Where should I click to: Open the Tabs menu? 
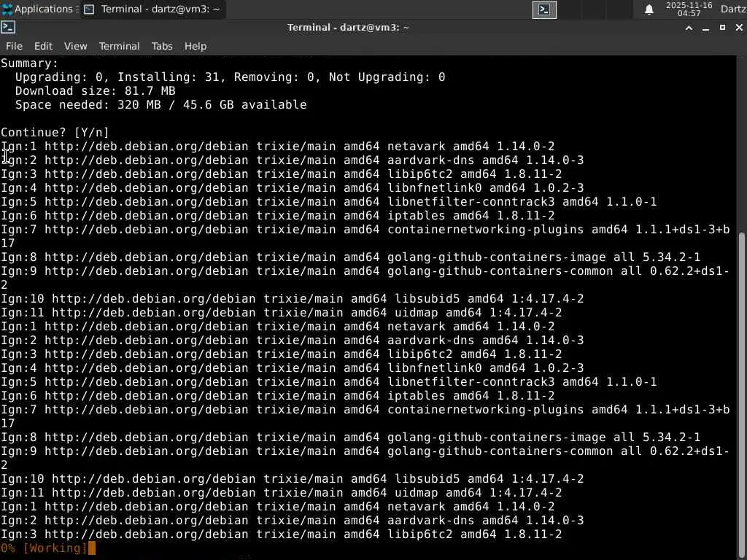162,46
